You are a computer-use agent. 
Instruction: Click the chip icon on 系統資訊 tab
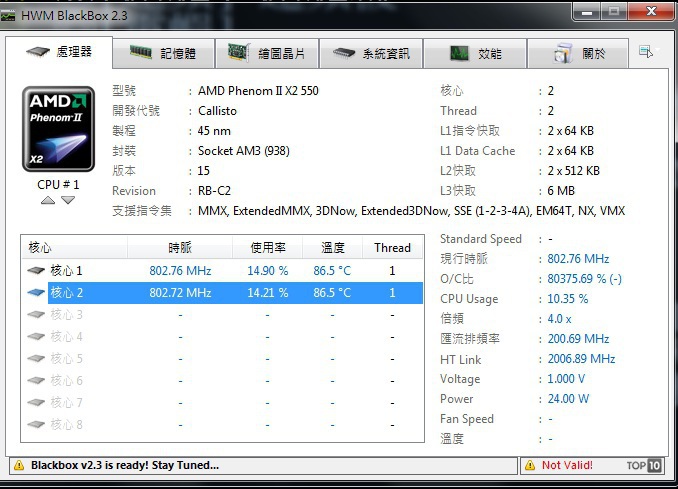pyautogui.click(x=344, y=54)
